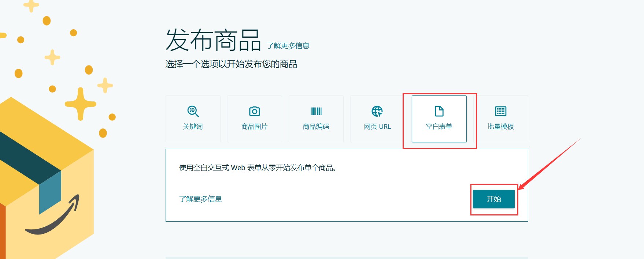This screenshot has height=259, width=644.
Task: Select the 空白表单 option label
Action: 439,127
